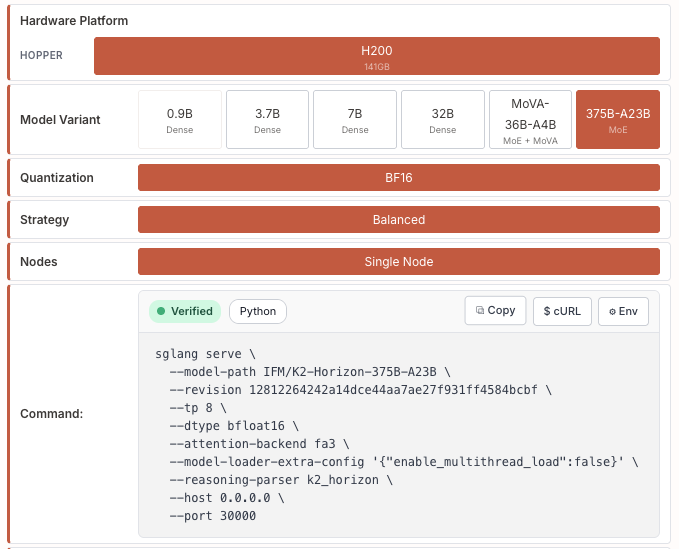This screenshot has width=679, height=549.
Task: Click the Nodes label
Action: click(39, 262)
